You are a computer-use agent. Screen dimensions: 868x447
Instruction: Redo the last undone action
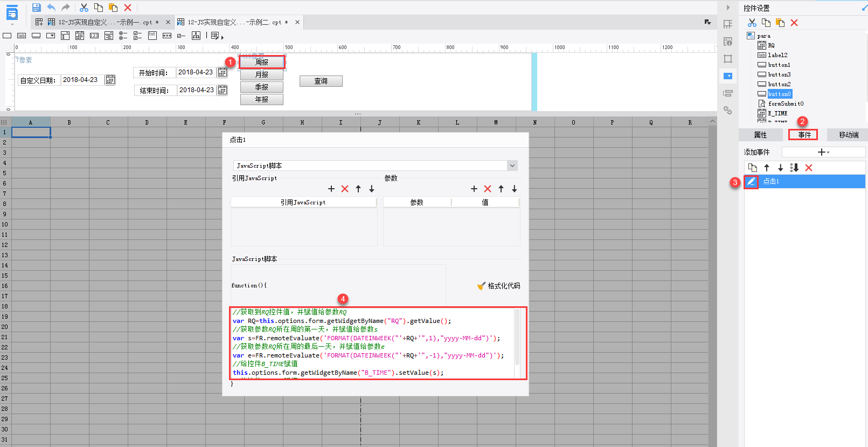tap(65, 8)
